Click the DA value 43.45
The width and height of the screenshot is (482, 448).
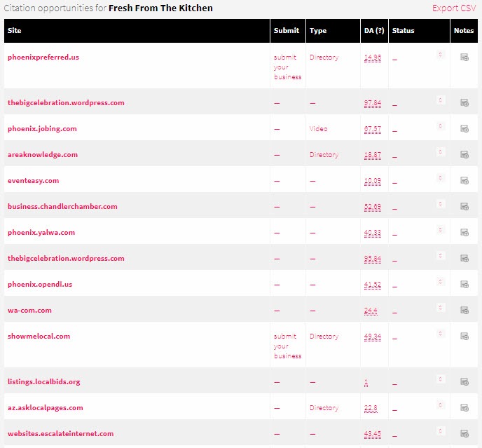(373, 434)
